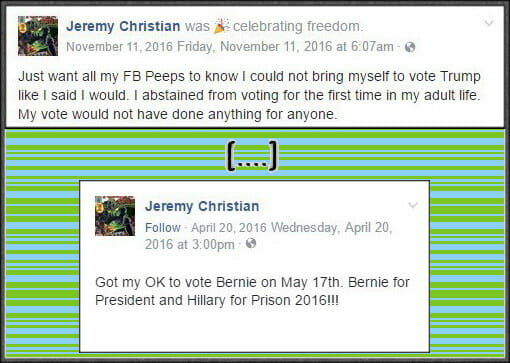Viewport: 510px width, 363px height.
Task: Open Jeremy Christian's name in the top post
Action: pos(123,26)
